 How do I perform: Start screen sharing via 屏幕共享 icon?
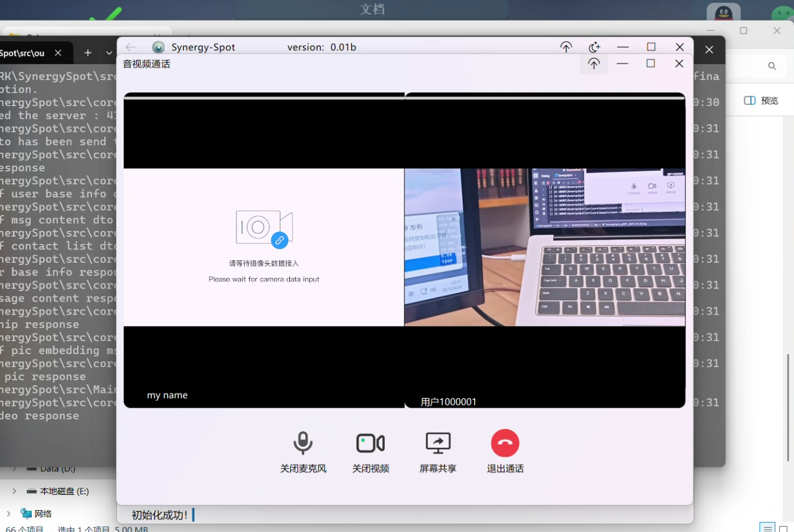437,443
